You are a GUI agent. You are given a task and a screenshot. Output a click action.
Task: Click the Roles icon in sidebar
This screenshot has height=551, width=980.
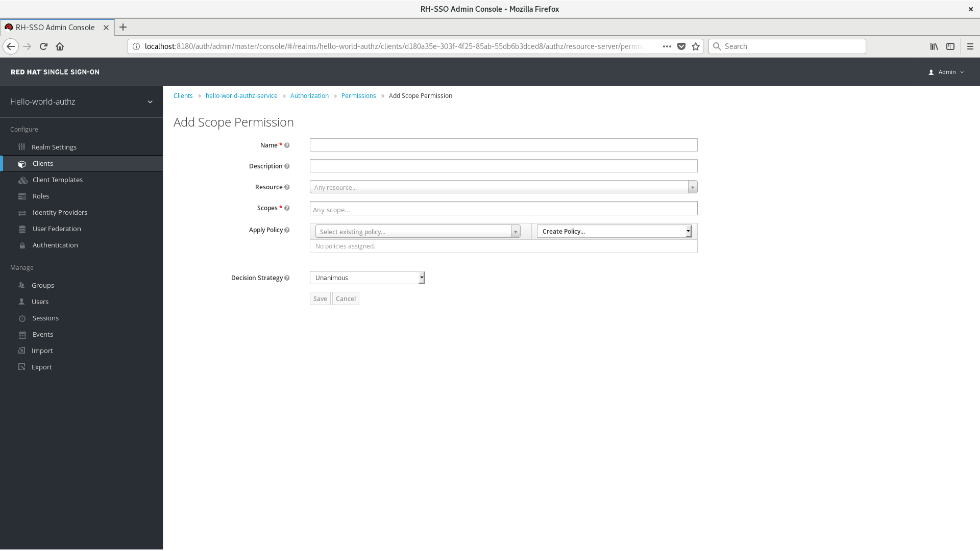22,196
